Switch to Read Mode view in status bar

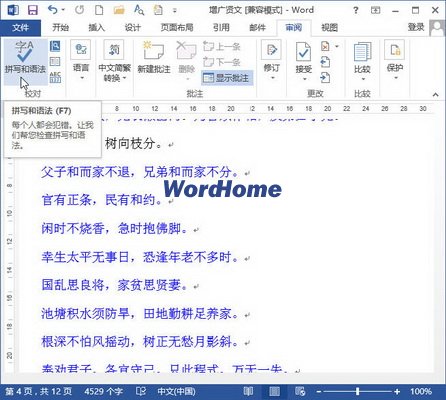(248, 391)
